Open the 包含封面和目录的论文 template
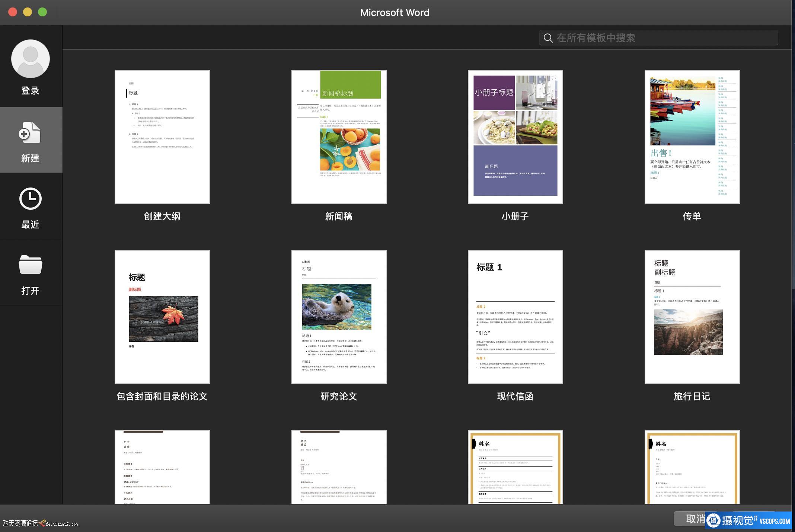The image size is (795, 532). pyautogui.click(x=162, y=317)
